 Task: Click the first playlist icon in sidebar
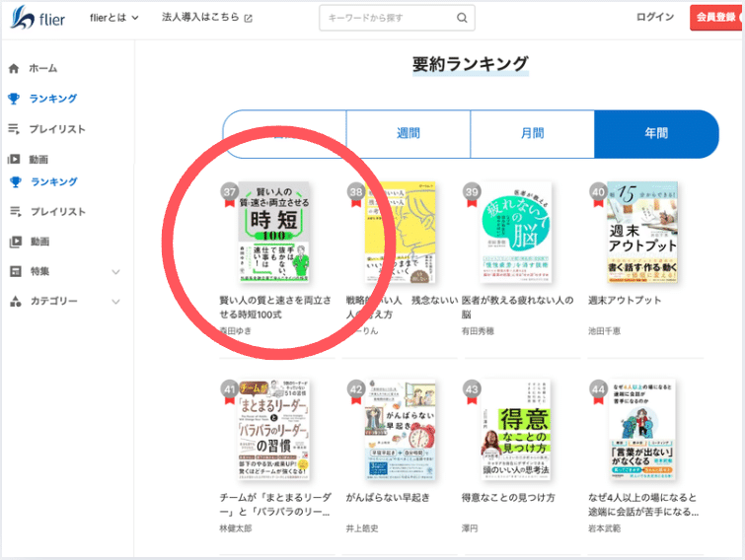(x=14, y=129)
